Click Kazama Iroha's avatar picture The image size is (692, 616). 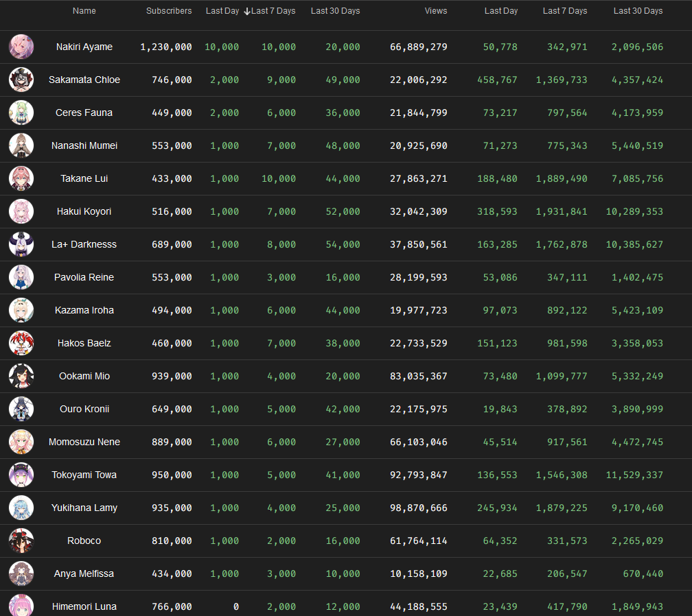pyautogui.click(x=21, y=310)
